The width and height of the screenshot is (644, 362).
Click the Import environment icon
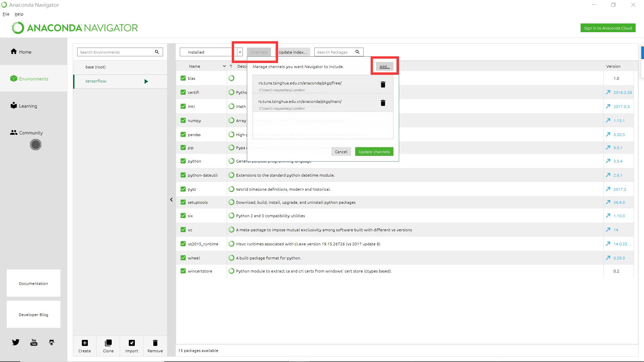pyautogui.click(x=131, y=343)
